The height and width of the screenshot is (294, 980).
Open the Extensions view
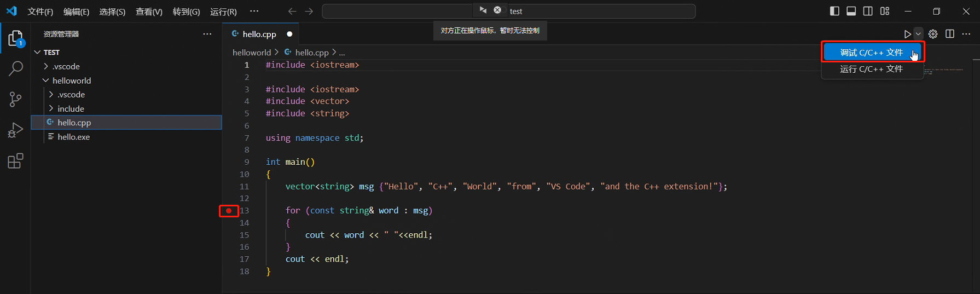(15, 161)
